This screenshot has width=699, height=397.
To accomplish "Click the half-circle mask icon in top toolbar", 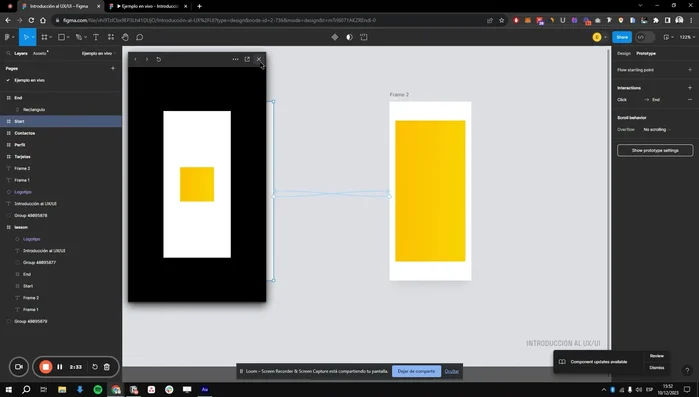I will (x=350, y=37).
